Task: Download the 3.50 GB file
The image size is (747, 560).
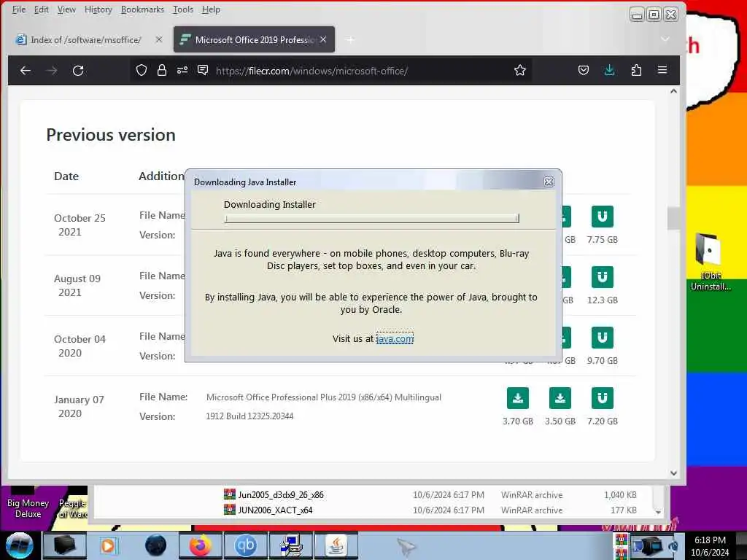Action: 560,398
